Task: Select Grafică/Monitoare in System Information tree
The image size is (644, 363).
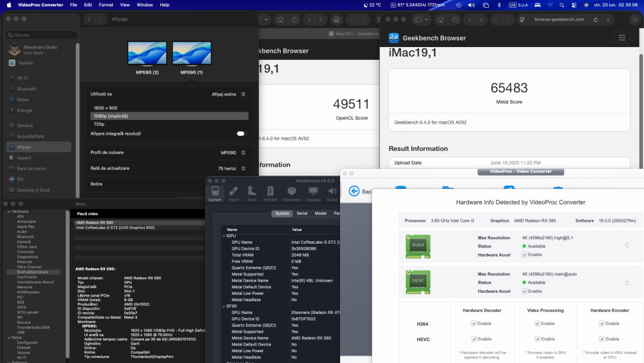Action: tap(33, 272)
